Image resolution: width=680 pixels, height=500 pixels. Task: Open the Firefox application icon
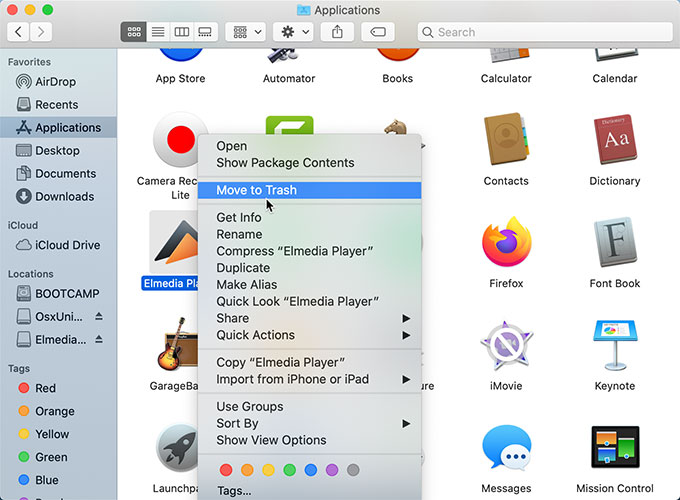pos(506,244)
